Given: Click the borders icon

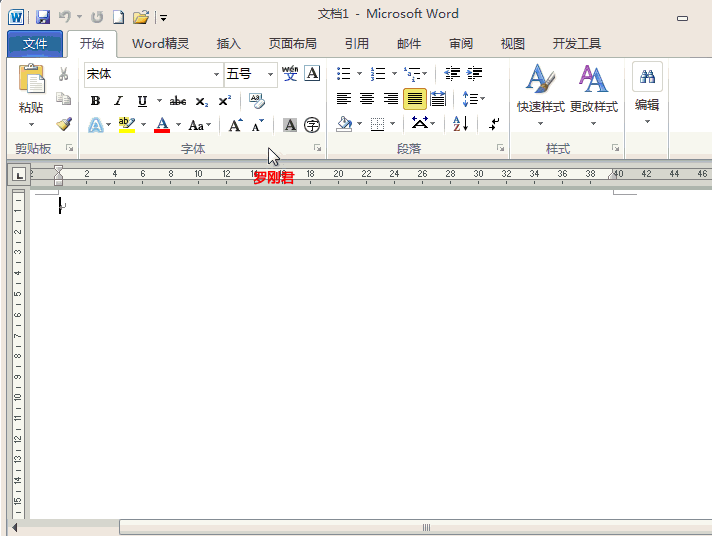Looking at the screenshot, I should point(377,124).
